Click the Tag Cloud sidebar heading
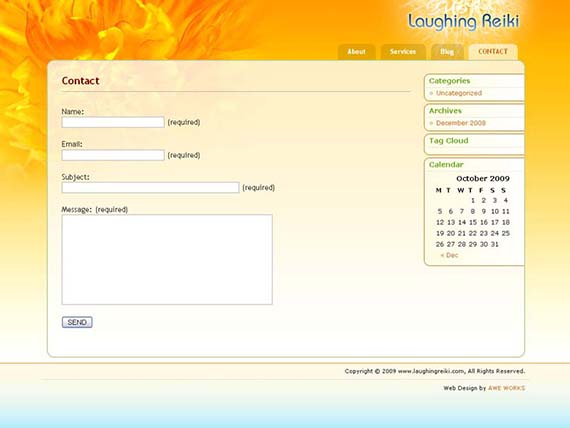Screen dimensions: 570x428 click(449, 141)
